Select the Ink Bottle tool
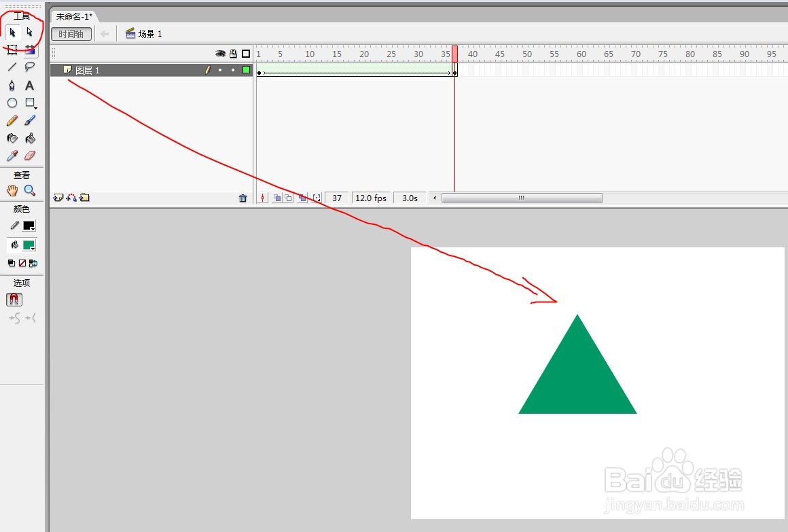 coord(12,138)
